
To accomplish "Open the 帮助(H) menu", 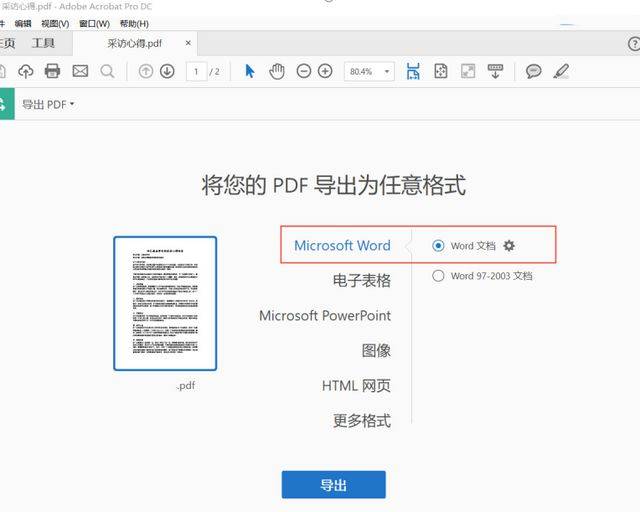I will (x=134, y=24).
